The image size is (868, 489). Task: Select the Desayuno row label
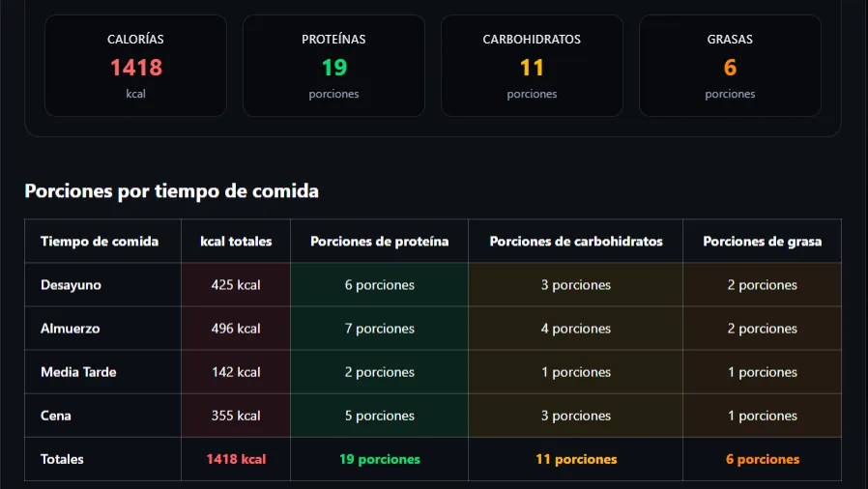tap(71, 285)
